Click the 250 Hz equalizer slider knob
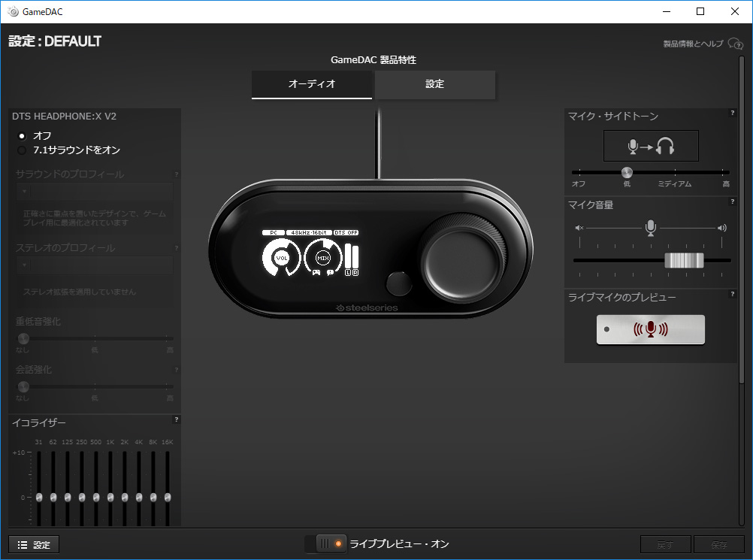The height and width of the screenshot is (560, 753). pyautogui.click(x=82, y=497)
